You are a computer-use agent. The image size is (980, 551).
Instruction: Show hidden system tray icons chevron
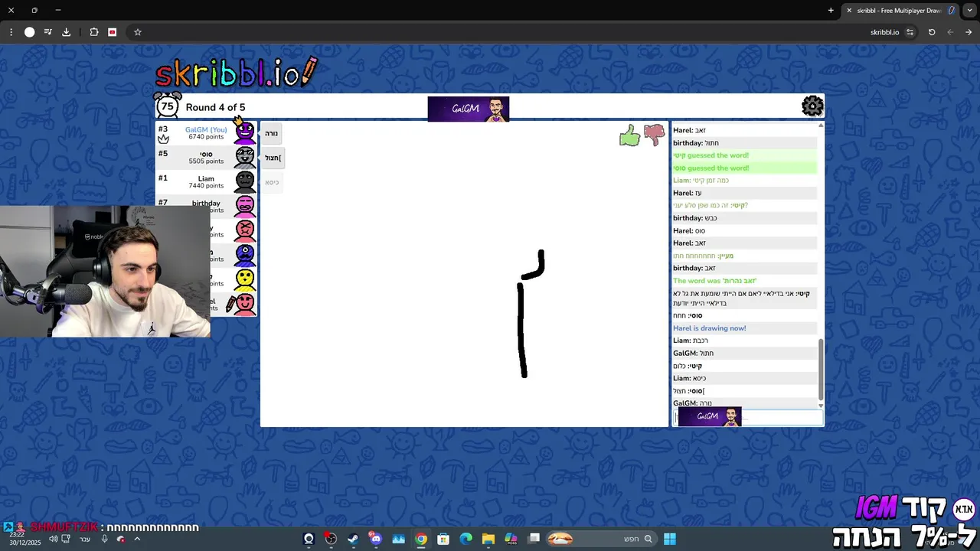(x=137, y=539)
